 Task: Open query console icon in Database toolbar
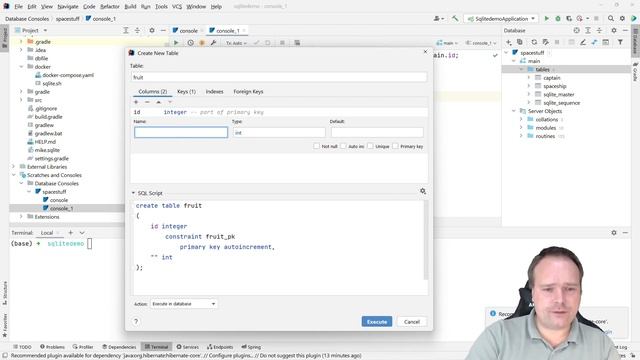[605, 42]
